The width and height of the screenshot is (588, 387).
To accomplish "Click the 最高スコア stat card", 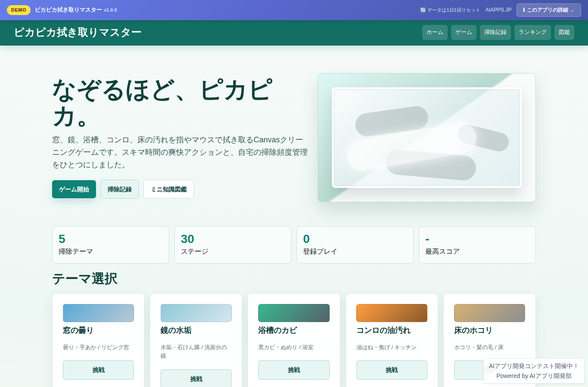I will tap(477, 245).
